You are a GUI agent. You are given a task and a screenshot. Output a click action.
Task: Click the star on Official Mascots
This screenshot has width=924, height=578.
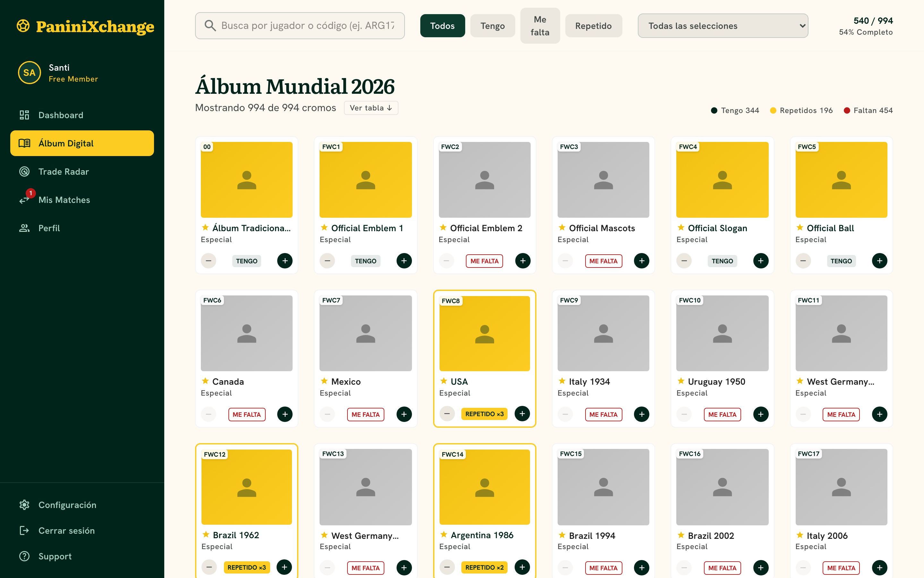[562, 227]
